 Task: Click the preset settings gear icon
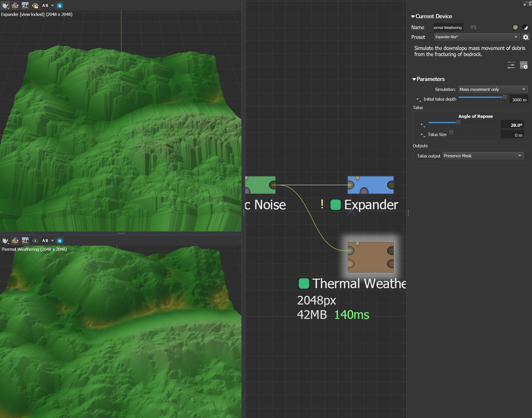[x=526, y=37]
